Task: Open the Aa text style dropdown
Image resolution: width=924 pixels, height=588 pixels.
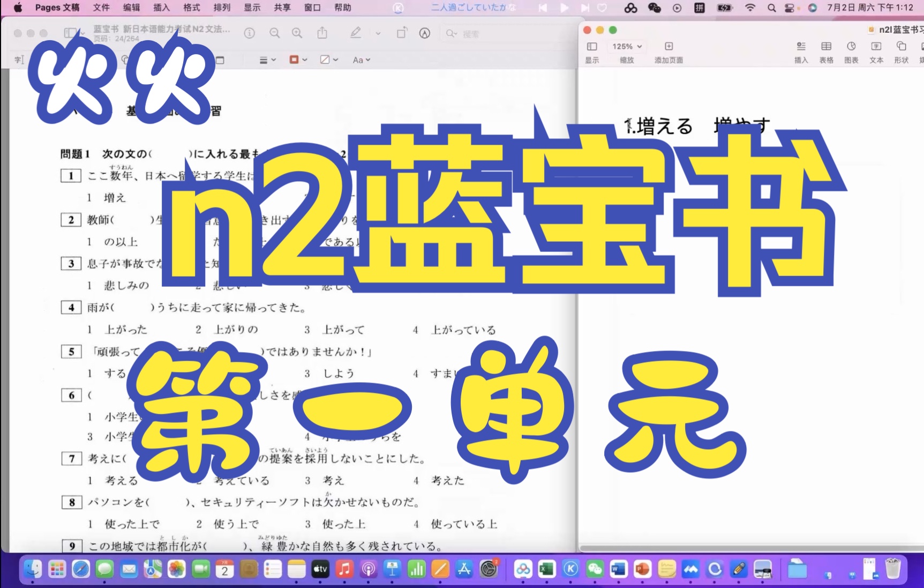Action: point(361,60)
